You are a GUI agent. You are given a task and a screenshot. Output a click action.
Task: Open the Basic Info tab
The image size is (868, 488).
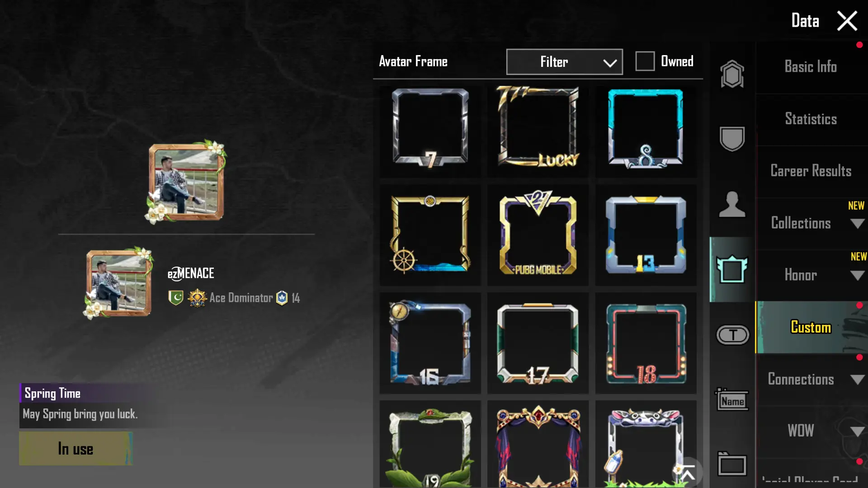[811, 67]
